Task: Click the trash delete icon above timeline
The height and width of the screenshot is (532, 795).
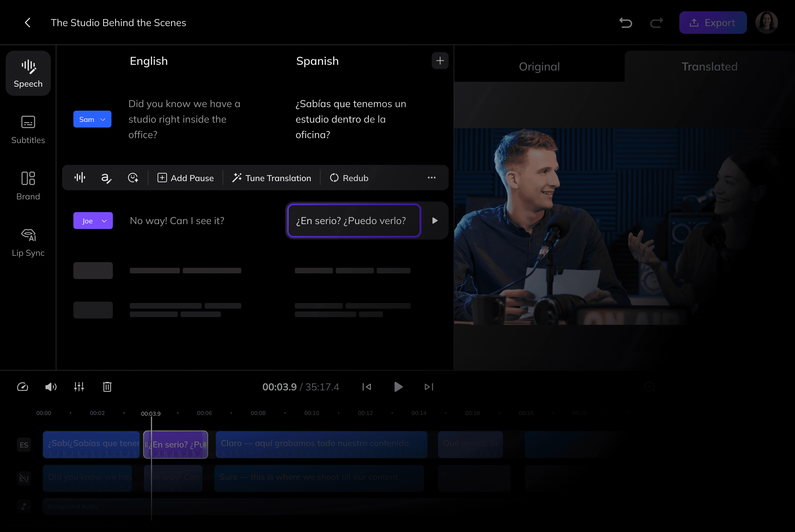Action: tap(107, 387)
